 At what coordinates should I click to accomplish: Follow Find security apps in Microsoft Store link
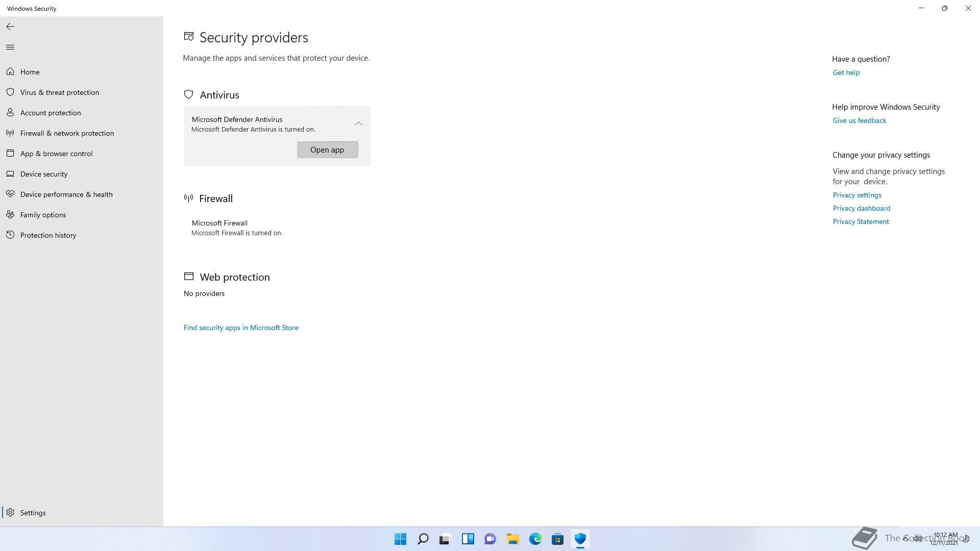[x=241, y=328]
